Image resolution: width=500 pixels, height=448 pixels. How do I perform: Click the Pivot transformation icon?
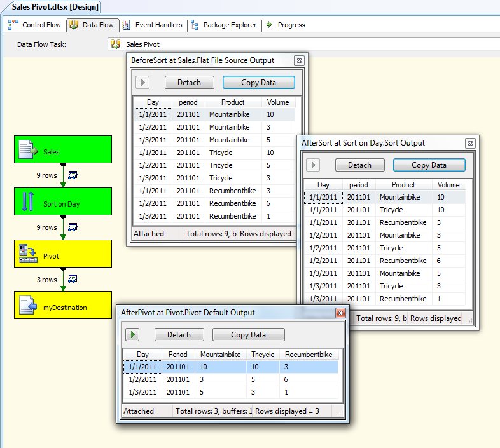[28, 254]
